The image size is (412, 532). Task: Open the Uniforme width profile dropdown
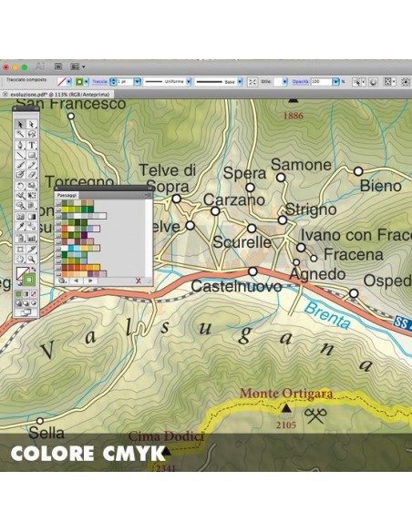[x=189, y=82]
